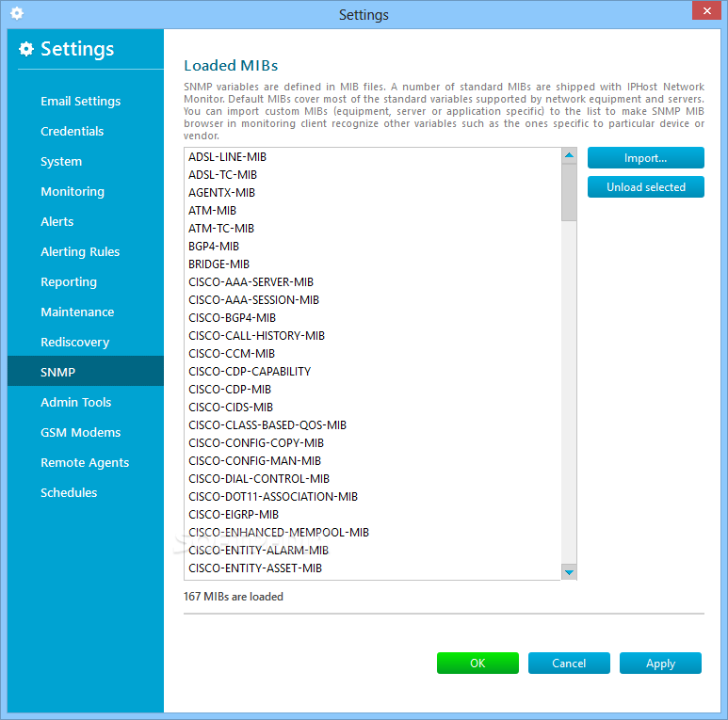Click the Import... button
The height and width of the screenshot is (720, 728).
point(645,158)
